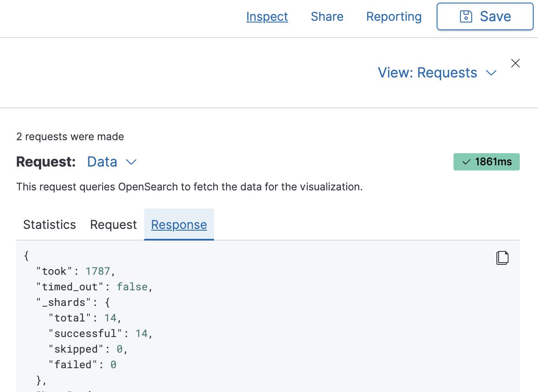Viewport: 538px width, 392px height.
Task: Click the floppy disk icon on Save
Action: point(466,16)
